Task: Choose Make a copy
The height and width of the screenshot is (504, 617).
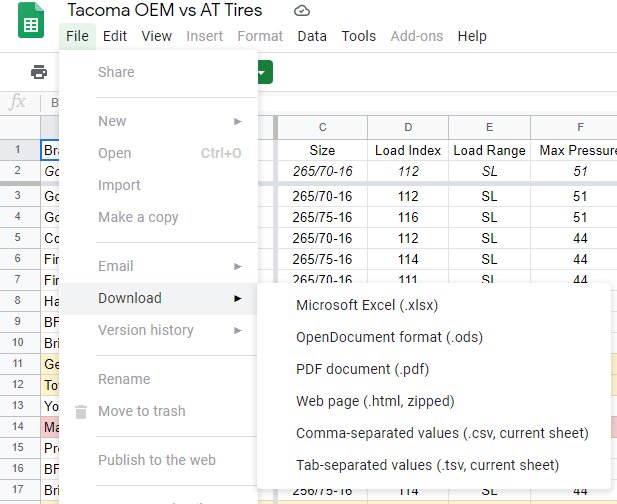Action: click(158, 217)
